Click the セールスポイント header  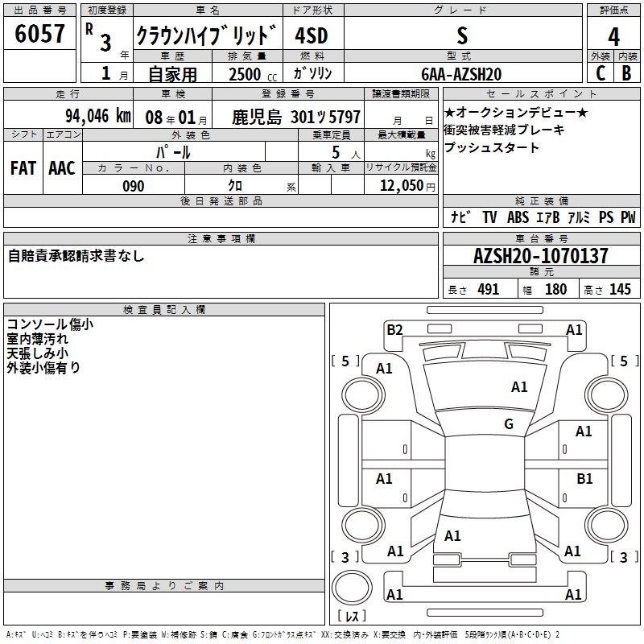click(541, 93)
